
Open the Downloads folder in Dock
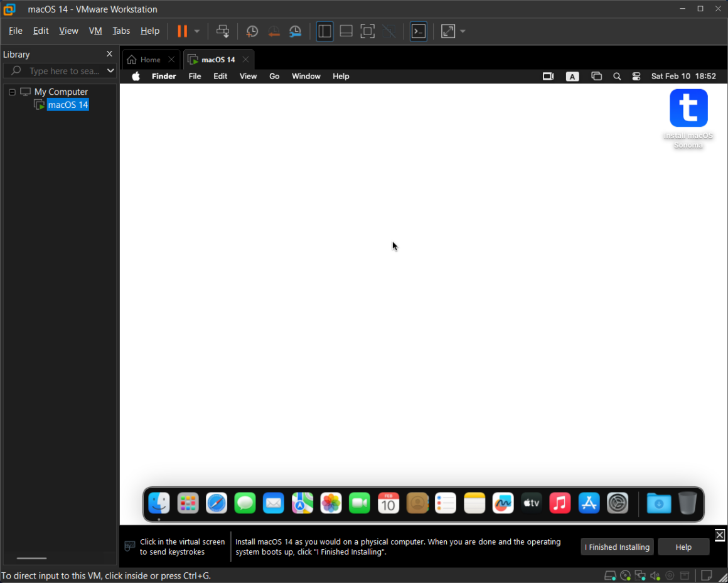tap(659, 503)
